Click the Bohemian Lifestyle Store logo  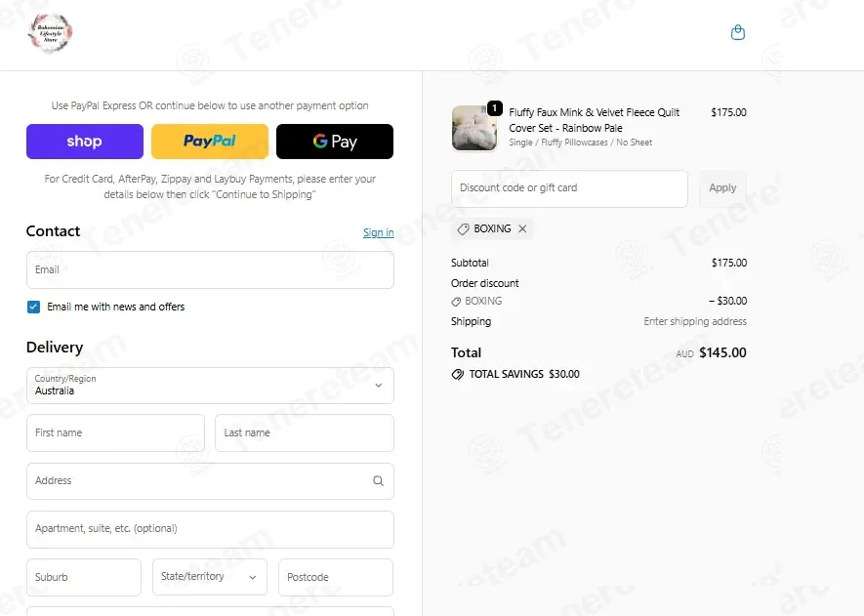50,33
